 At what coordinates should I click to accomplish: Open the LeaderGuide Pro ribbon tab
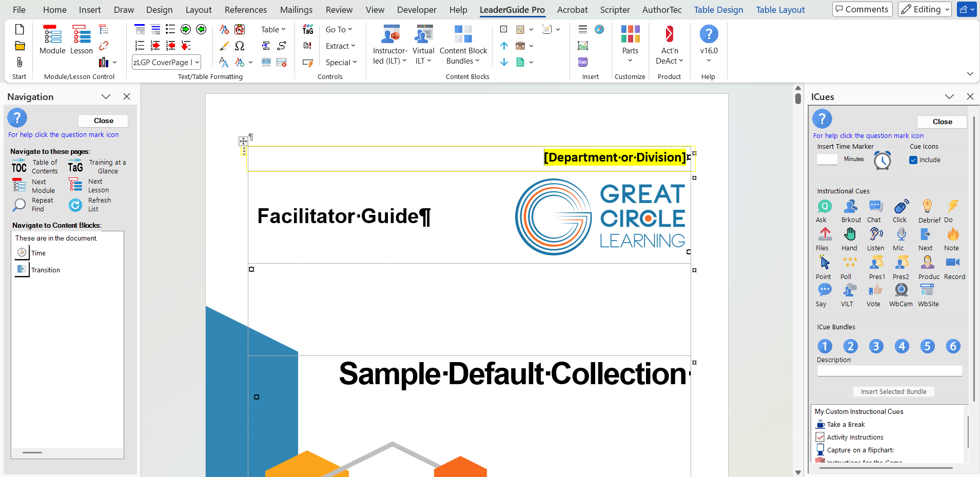pos(512,10)
